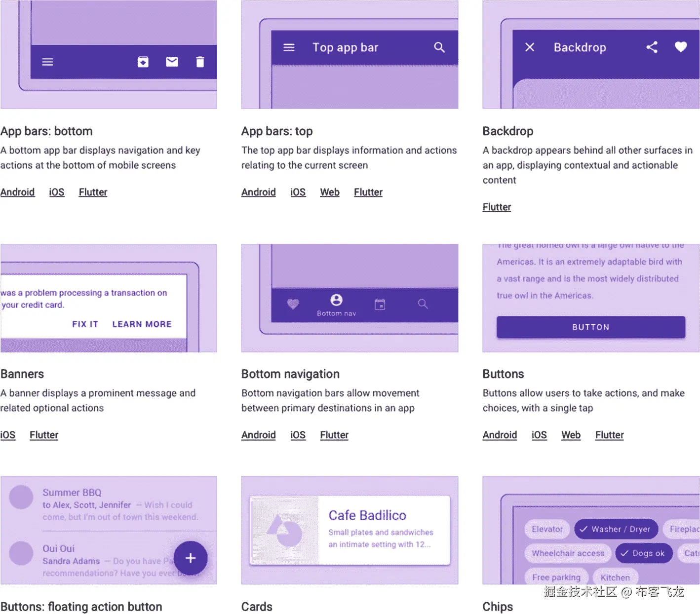700x614 pixels.
Task: Open Flutter link under Buttons
Action: pyautogui.click(x=610, y=435)
